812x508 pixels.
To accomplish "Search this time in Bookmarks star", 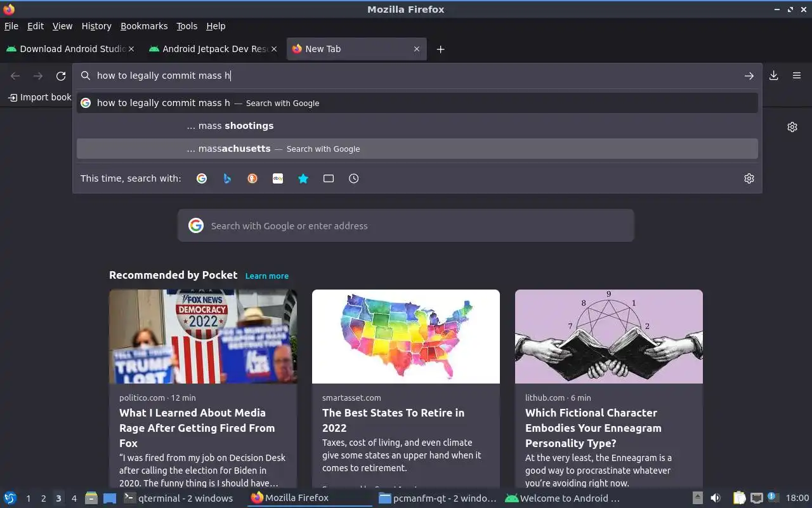I will [x=303, y=178].
